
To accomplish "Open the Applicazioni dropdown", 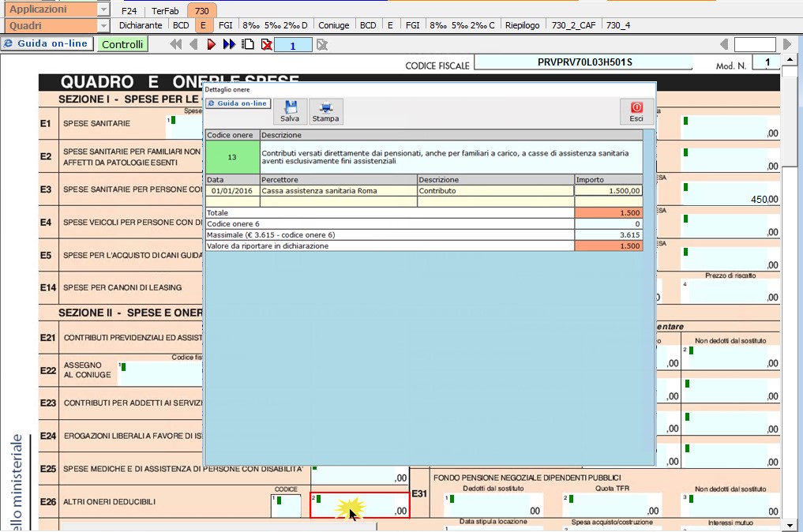I will [x=103, y=9].
